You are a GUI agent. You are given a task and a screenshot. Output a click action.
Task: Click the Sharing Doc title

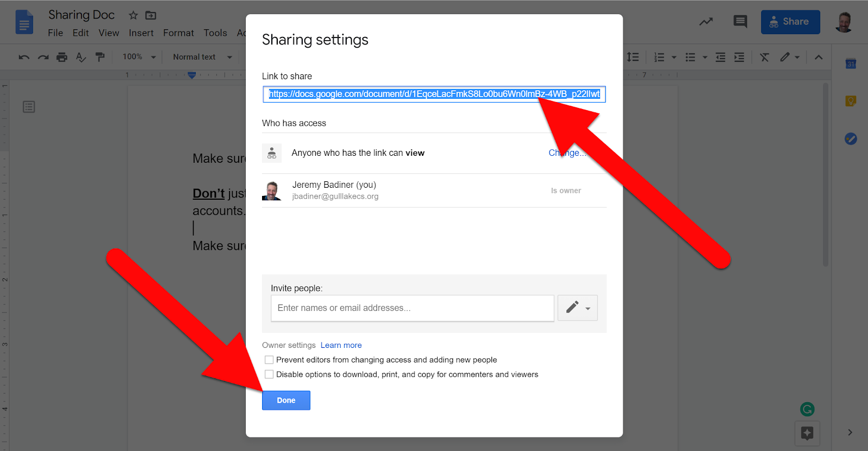click(x=81, y=15)
